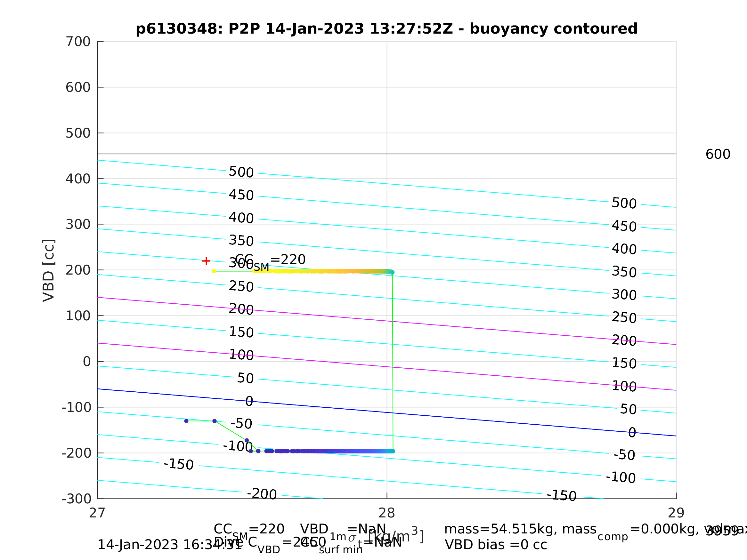747x560 pixels.
Task: Click the y-axis tick label -100
Action: click(76, 407)
